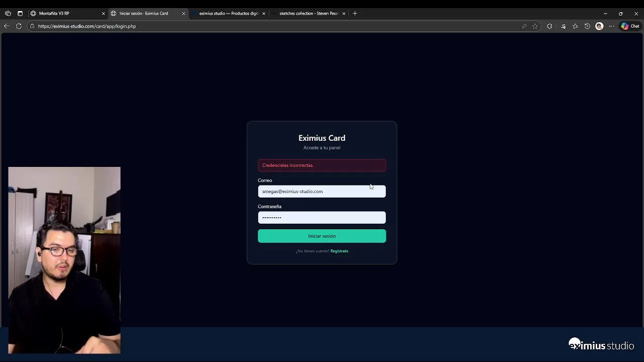
Task: Click the Correo email input field
Action: pos(322,192)
